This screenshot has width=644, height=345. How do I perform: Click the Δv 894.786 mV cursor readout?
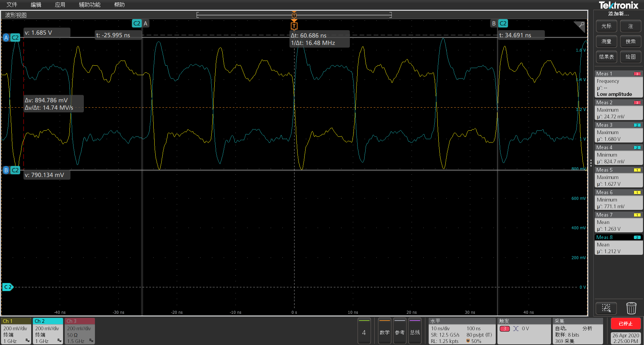(x=54, y=104)
